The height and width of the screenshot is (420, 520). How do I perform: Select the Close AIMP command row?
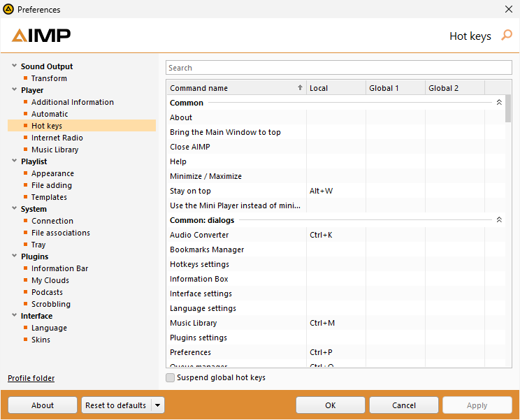(335, 147)
